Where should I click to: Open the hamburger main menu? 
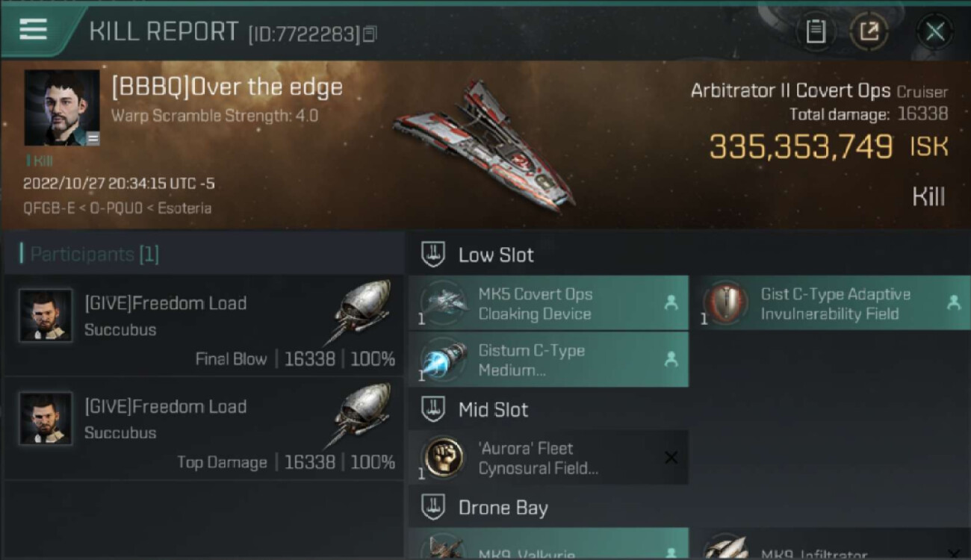tap(33, 30)
